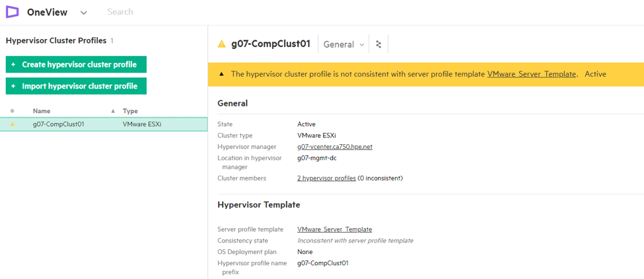Click Create hypervisor cluster profile button

click(76, 65)
